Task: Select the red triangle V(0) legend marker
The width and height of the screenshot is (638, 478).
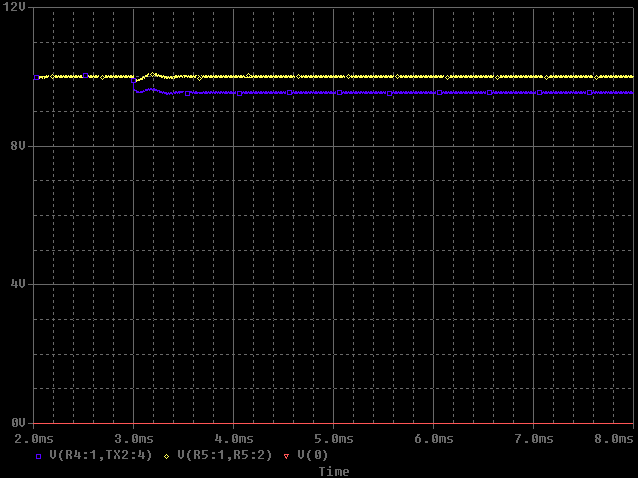Action: click(286, 456)
